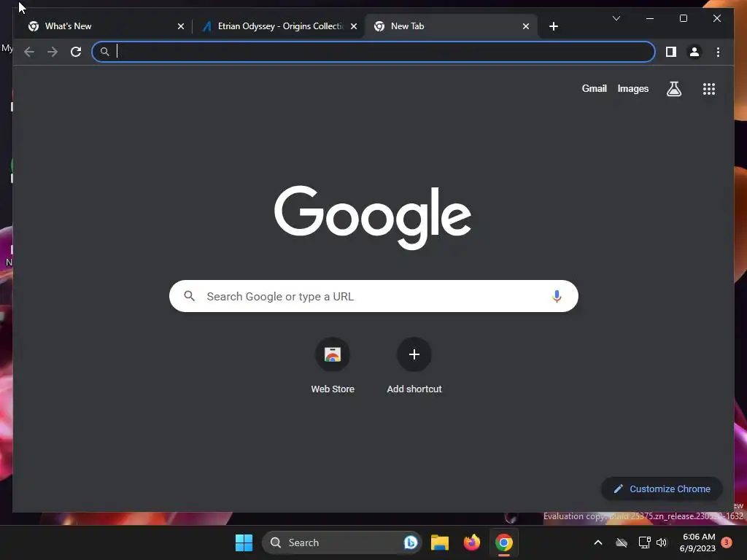Image resolution: width=747 pixels, height=560 pixels.
Task: Close the Etrian Odyssey tab
Action: pyautogui.click(x=354, y=26)
